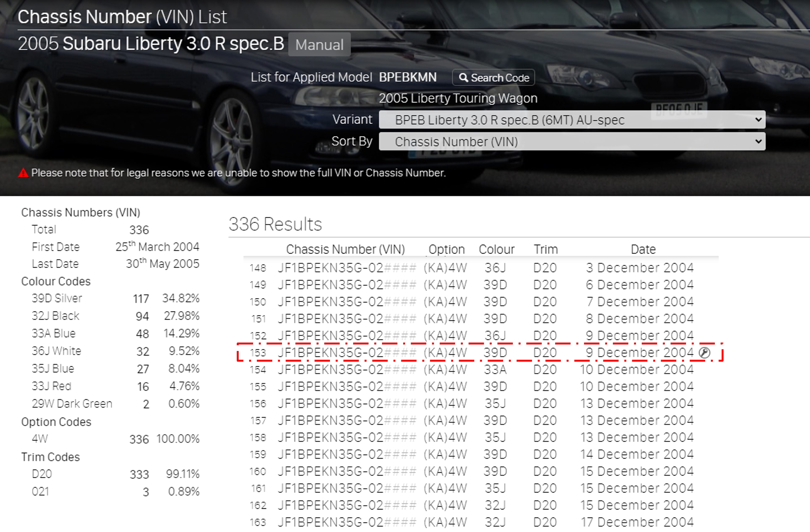Click the Total 336 count

[x=139, y=230]
